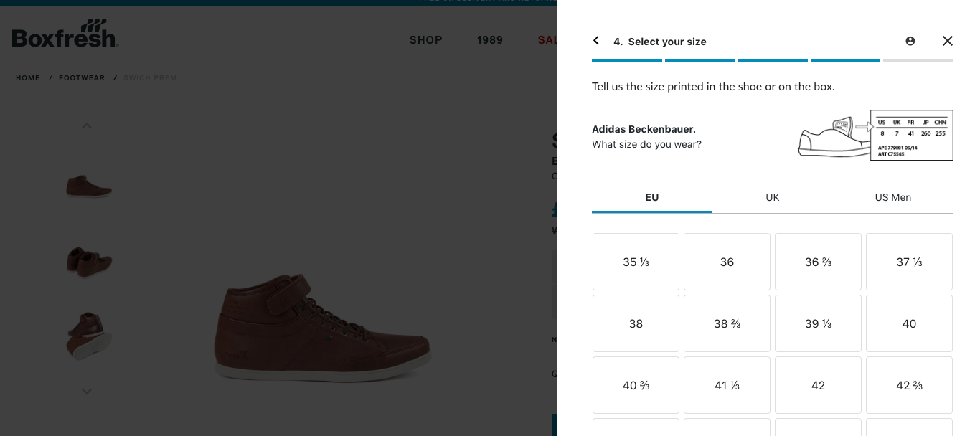
Task: Select the EU size tab
Action: tap(651, 197)
